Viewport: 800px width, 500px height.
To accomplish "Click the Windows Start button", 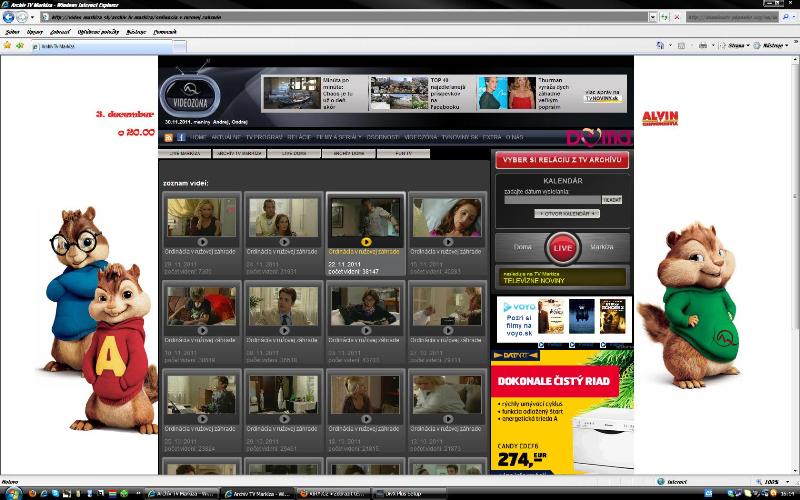I will click(12, 493).
